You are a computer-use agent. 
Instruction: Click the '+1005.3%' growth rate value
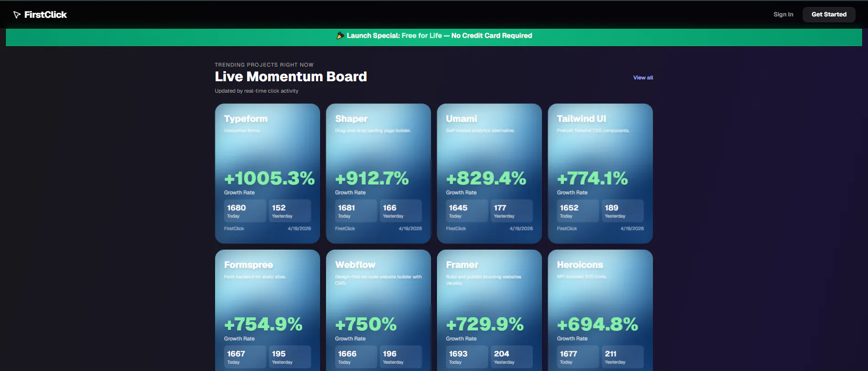click(269, 178)
